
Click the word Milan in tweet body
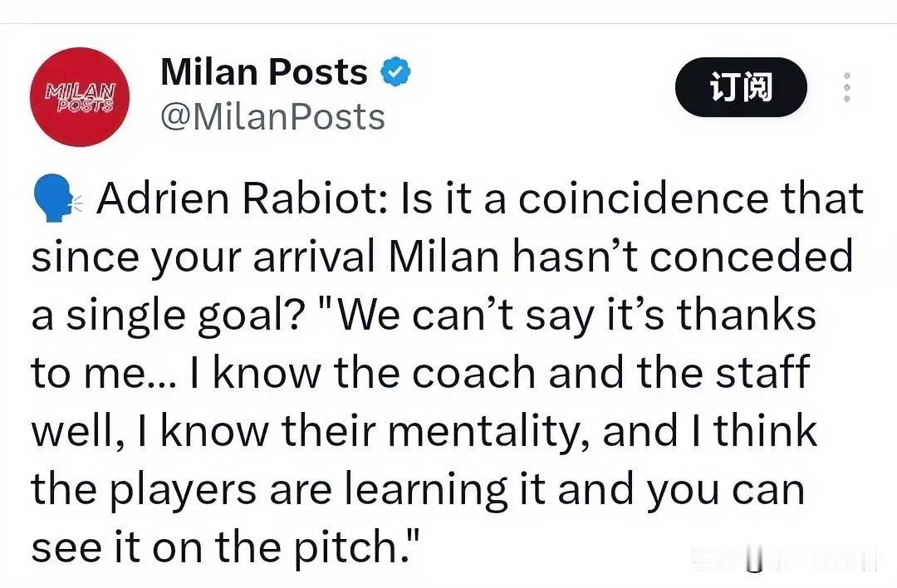point(444,257)
